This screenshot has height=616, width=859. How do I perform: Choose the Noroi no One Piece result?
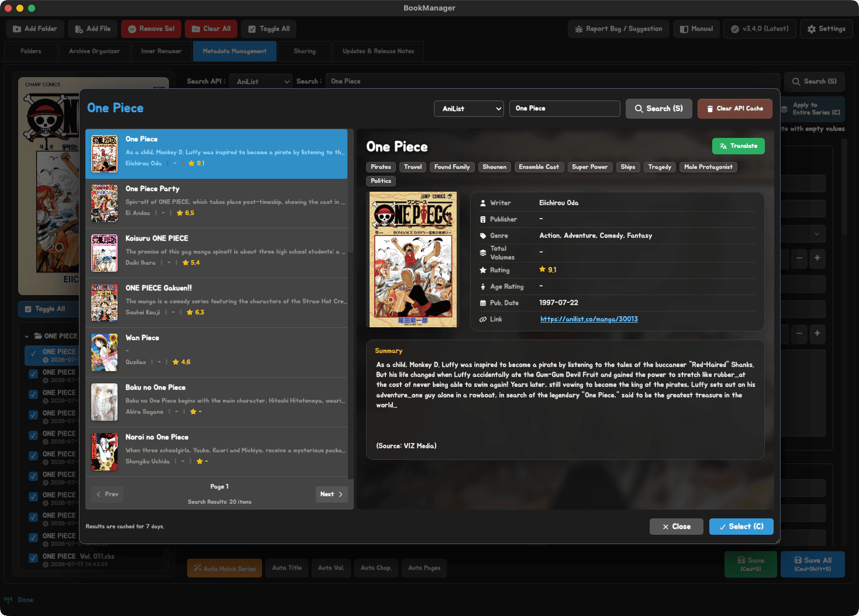[x=216, y=452]
